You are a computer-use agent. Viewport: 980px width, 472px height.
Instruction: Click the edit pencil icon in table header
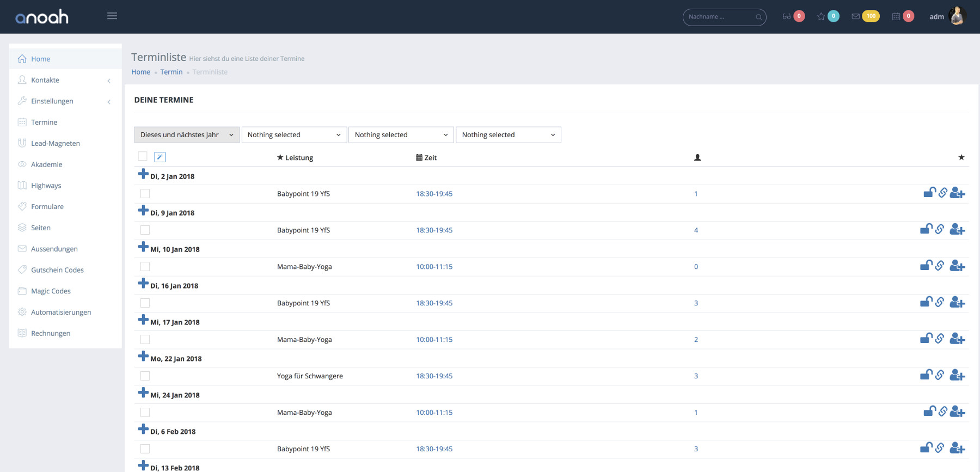160,157
